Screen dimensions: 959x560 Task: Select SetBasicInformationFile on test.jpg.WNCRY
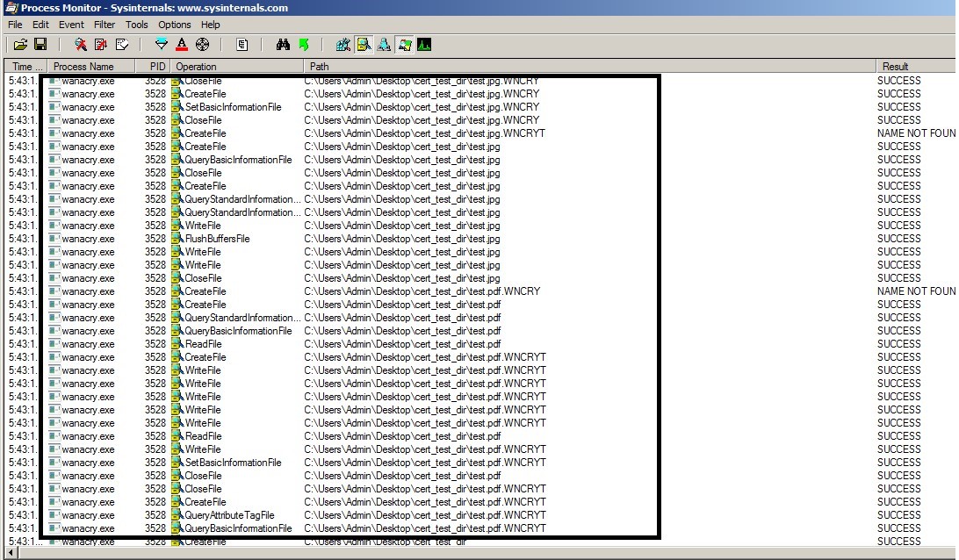233,107
